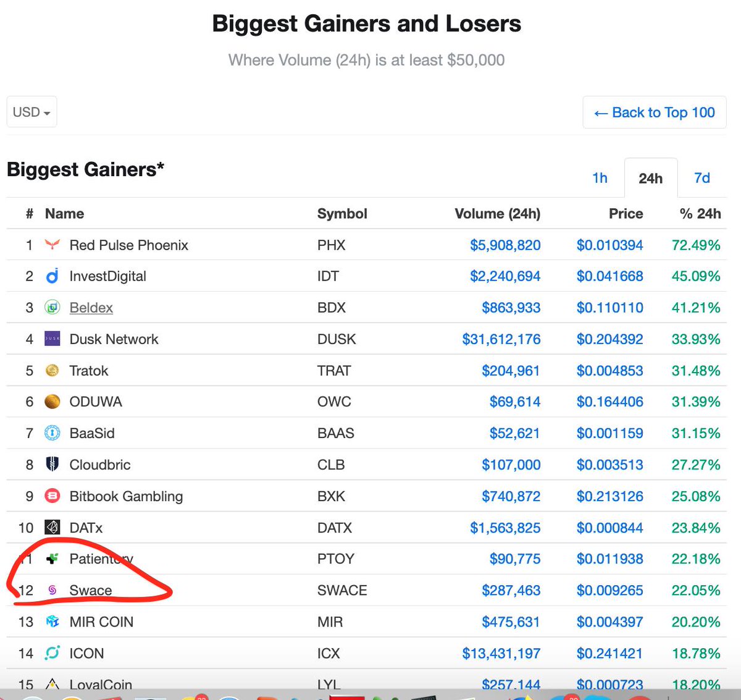
Task: Click the ODUWA coin icon
Action: [x=52, y=402]
